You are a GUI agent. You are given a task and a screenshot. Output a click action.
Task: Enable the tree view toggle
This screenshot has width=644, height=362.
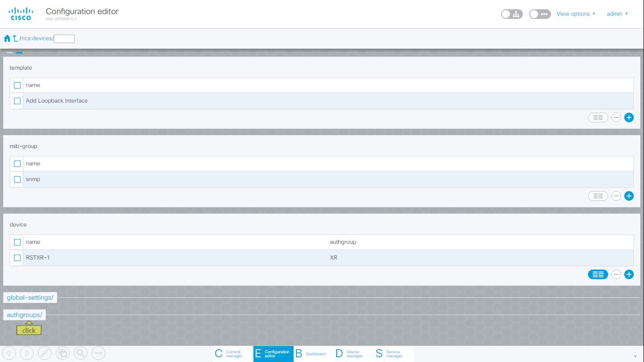coord(512,14)
